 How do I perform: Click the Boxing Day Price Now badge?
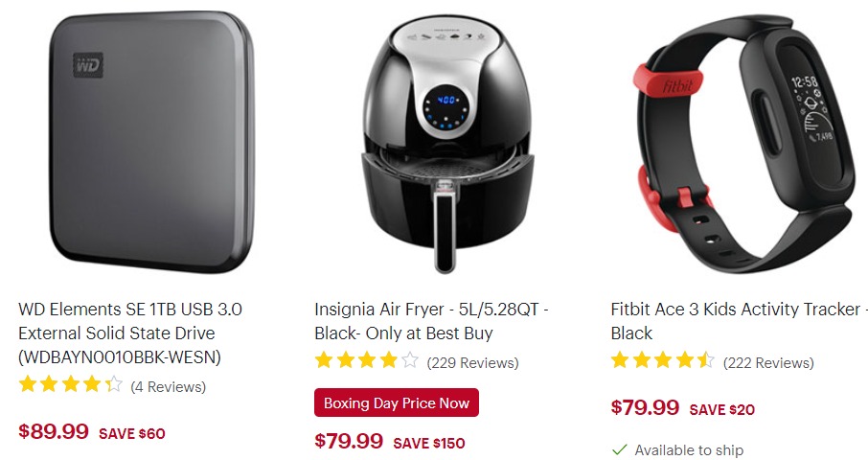(397, 402)
